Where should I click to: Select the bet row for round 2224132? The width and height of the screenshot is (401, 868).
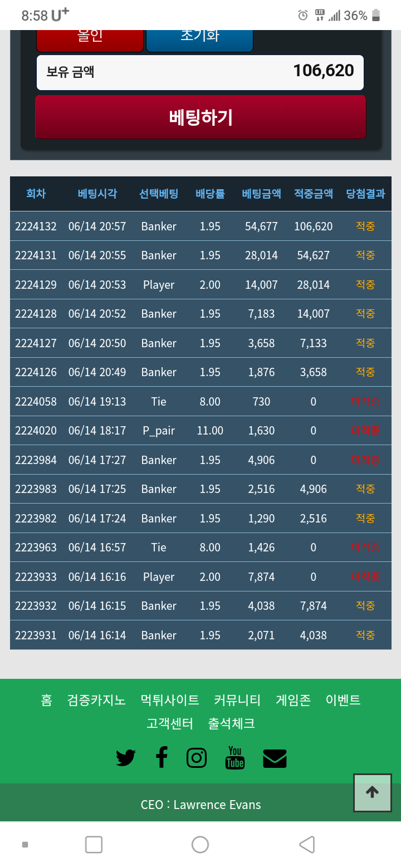point(200,226)
